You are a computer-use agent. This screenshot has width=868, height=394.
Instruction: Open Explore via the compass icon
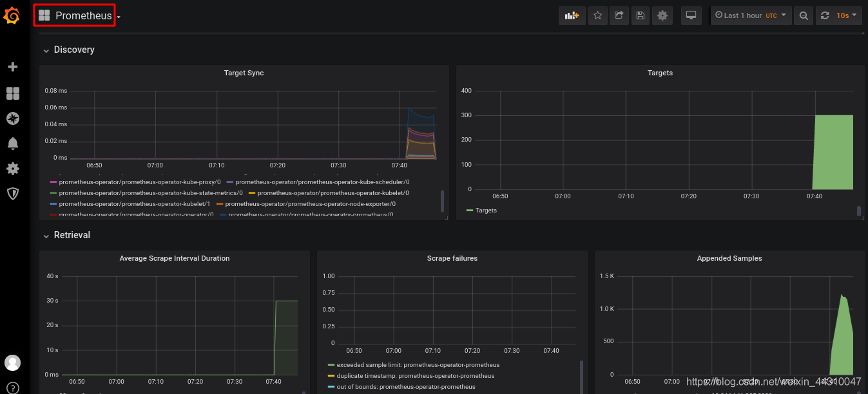point(12,118)
